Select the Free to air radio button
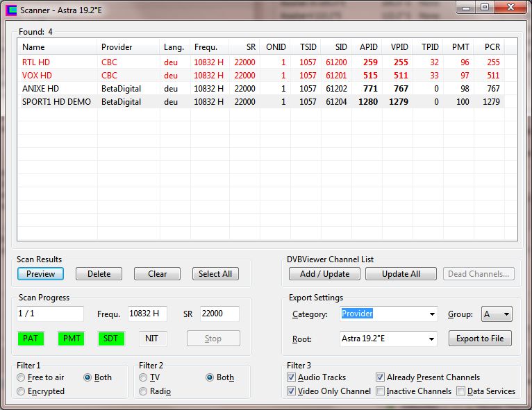 [x=22, y=377]
